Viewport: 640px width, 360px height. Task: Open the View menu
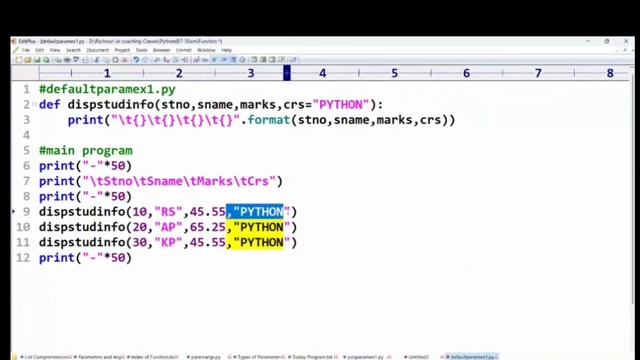55,50
